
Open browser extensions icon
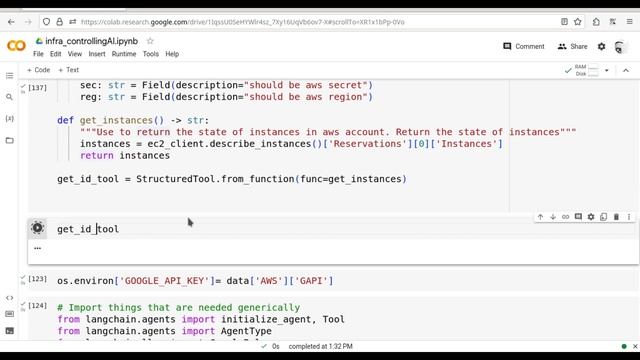tap(596, 22)
